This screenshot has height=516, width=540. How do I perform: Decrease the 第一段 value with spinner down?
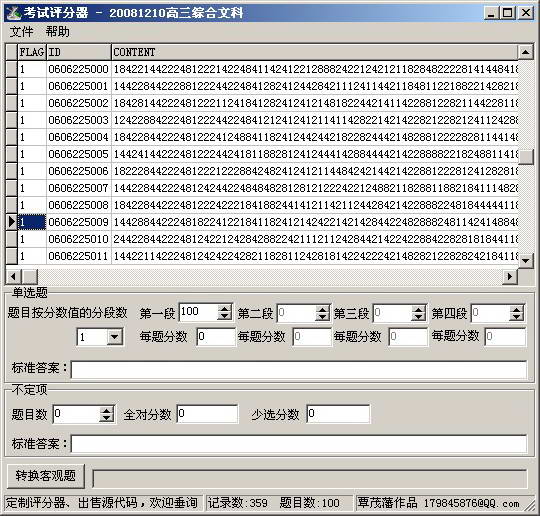(x=224, y=317)
